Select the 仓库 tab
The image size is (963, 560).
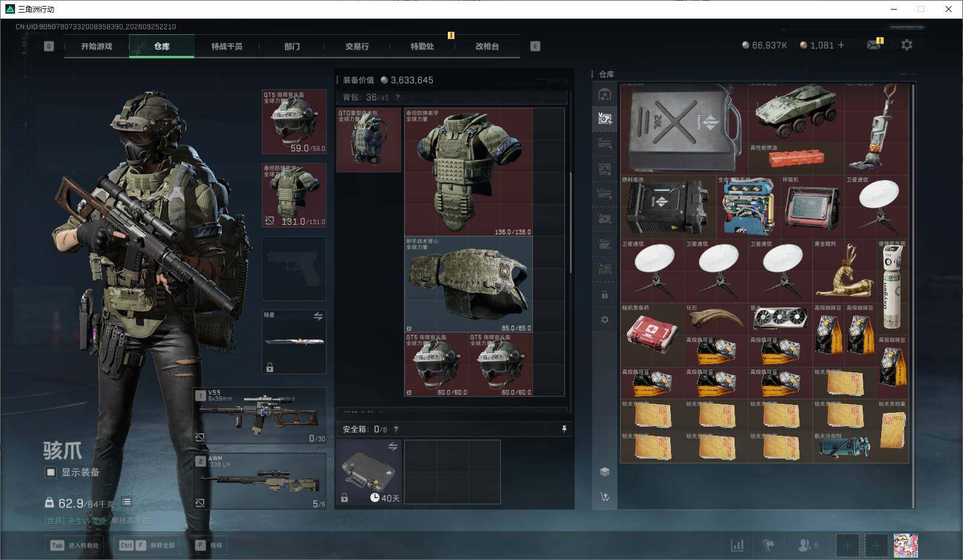162,46
